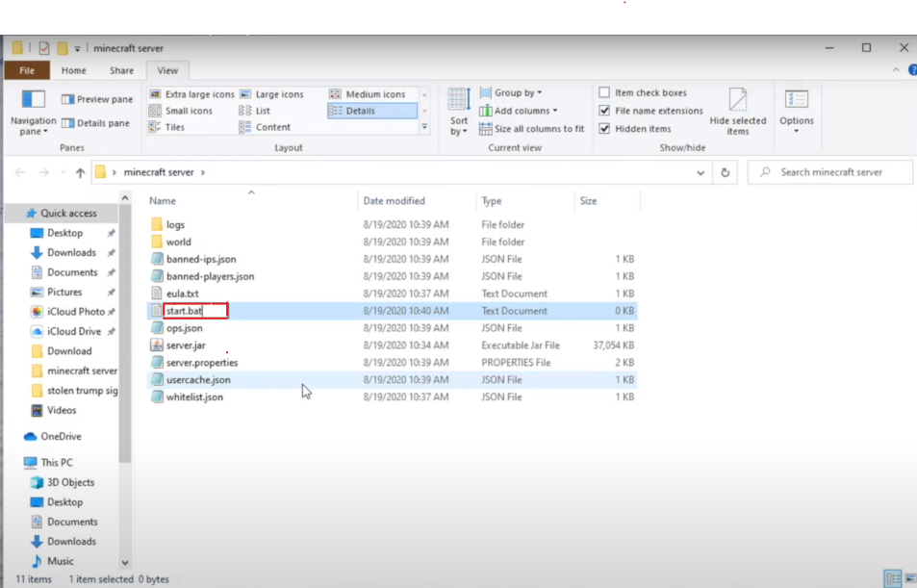Select the Details layout option
This screenshot has height=588, width=917.
(372, 111)
